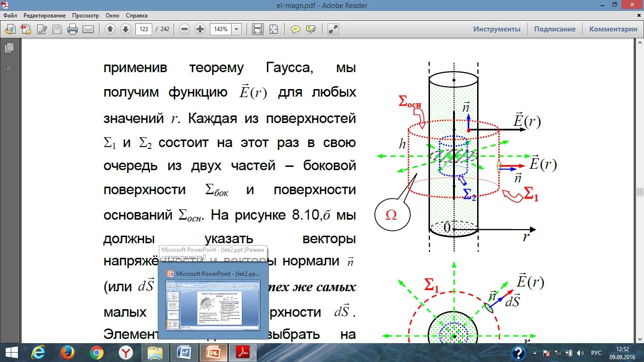Zoom out using the minus button
644x362 pixels.
point(185,29)
